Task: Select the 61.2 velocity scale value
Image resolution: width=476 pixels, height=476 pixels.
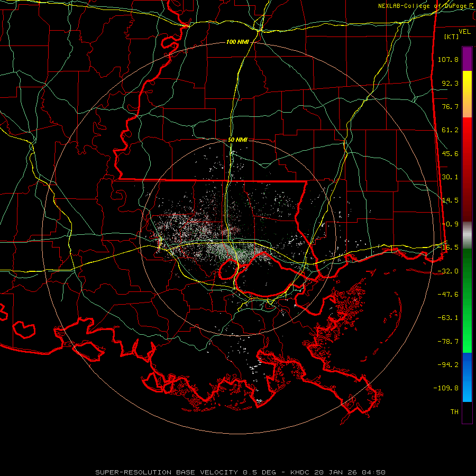Action: [450, 130]
